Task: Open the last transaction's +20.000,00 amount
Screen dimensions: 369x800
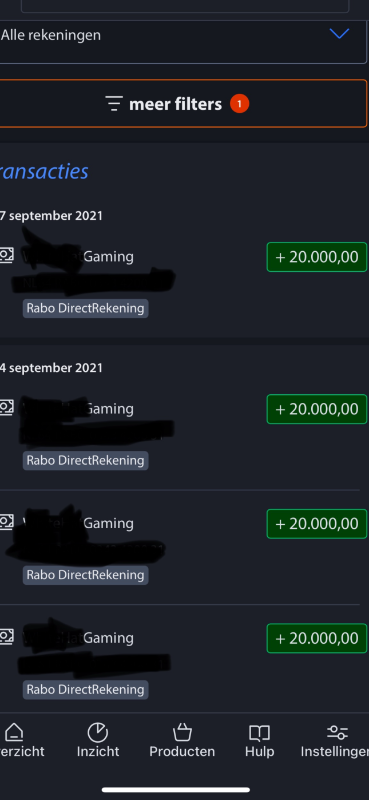Action: point(317,638)
